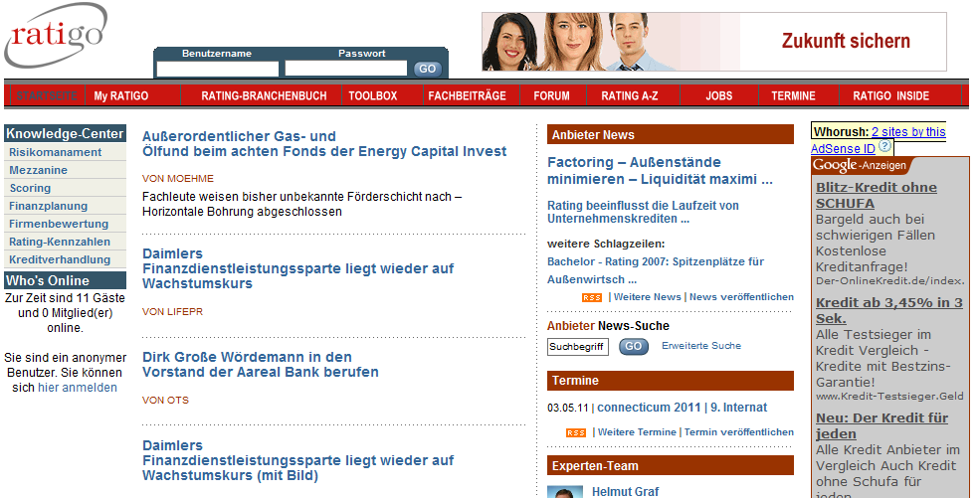The height and width of the screenshot is (498, 980).
Task: Select RATING-BRANCHENBUCH in the navigation bar
Action: tap(264, 96)
